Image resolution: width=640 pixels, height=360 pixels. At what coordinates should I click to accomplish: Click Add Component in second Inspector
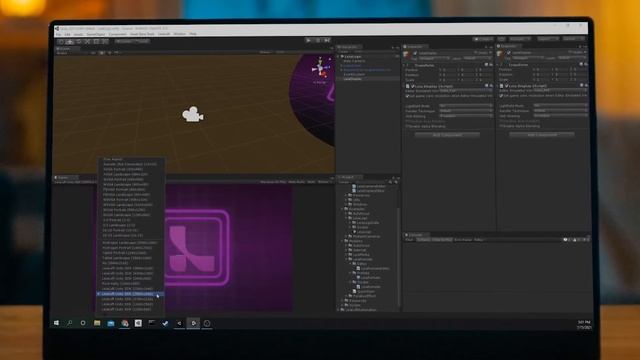pyautogui.click(x=542, y=135)
